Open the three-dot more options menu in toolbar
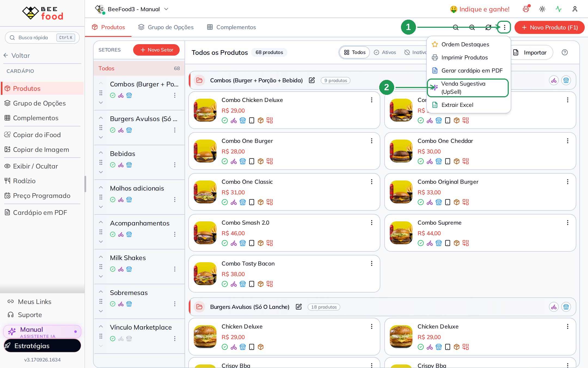Viewport: 588px width, 368px height. [504, 27]
